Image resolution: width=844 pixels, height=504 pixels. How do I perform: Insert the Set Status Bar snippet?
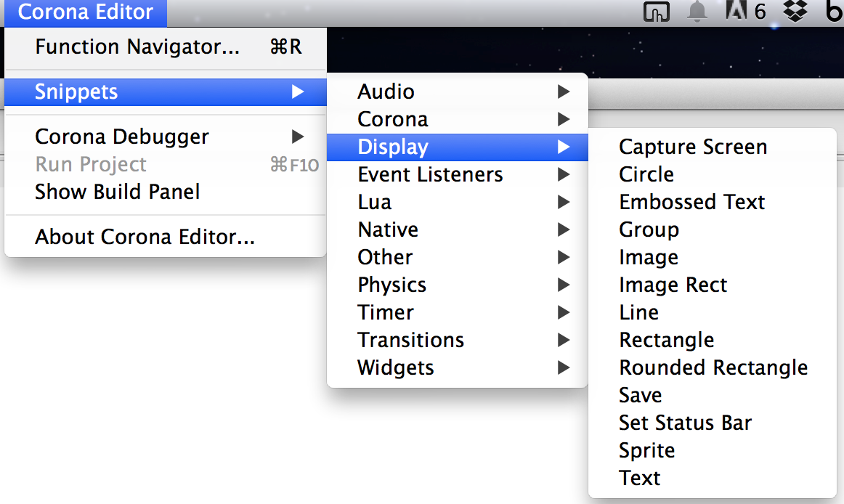713,423
